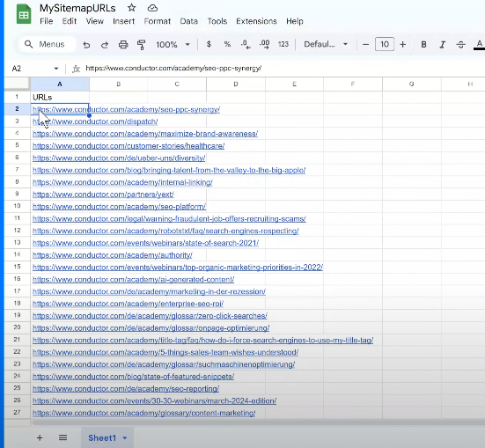Toggle bold formatting

[x=423, y=45]
